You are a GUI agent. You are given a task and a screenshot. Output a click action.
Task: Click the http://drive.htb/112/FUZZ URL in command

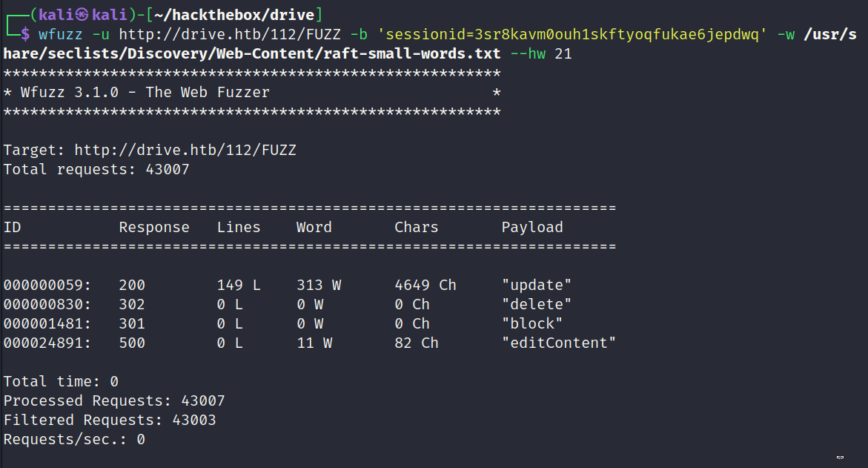coord(230,34)
